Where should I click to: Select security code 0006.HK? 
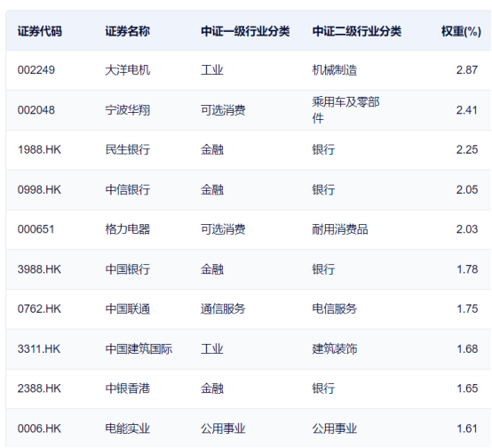coord(39,428)
